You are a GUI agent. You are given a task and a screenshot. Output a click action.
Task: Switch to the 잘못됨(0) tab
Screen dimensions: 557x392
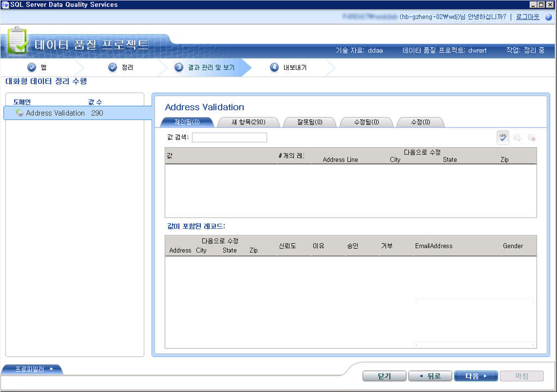pyautogui.click(x=310, y=122)
